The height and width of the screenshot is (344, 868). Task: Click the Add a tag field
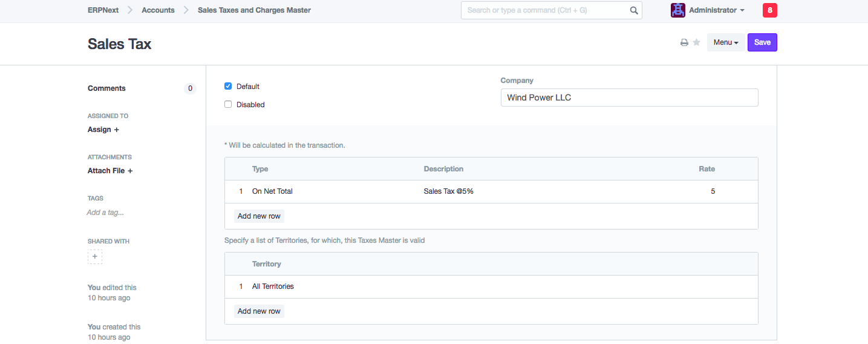coord(105,213)
